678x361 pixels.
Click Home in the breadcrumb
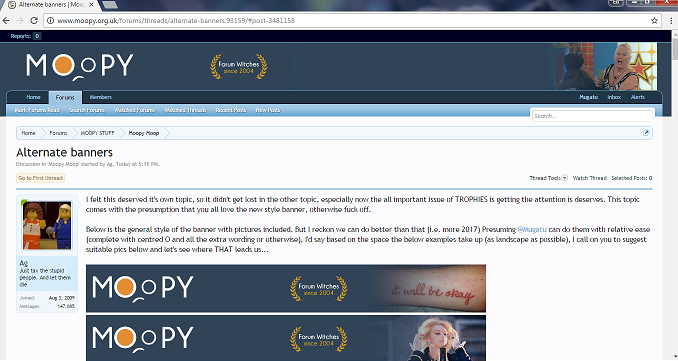point(29,133)
